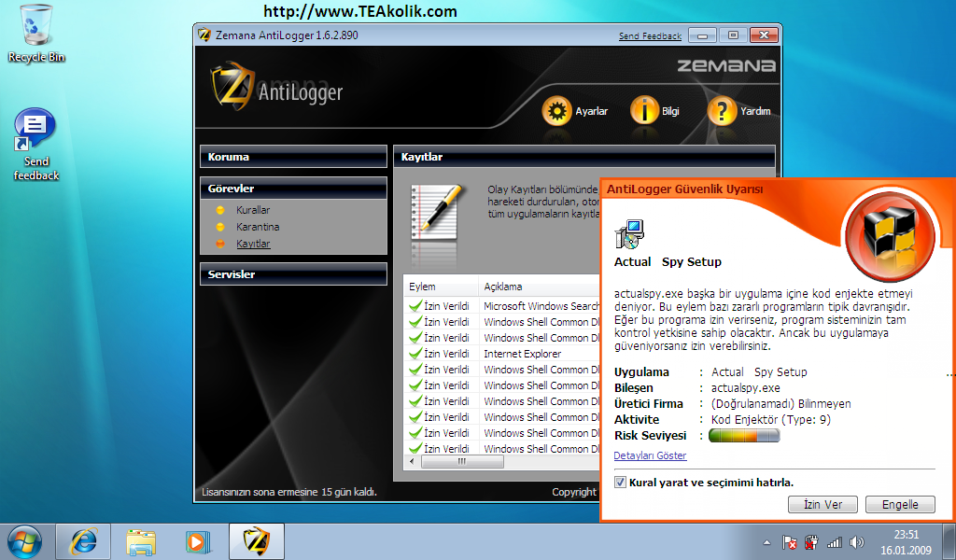Expand the Servisler section
Image resolution: width=956 pixels, height=560 pixels.
point(293,274)
